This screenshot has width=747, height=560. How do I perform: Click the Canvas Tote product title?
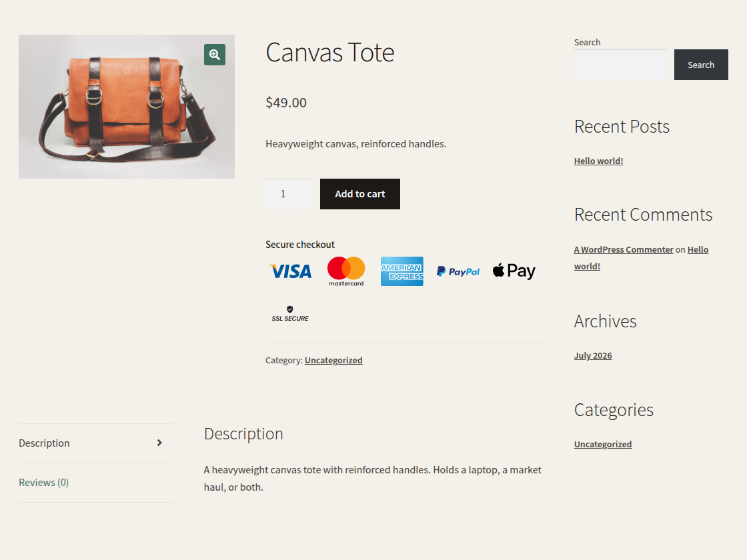pyautogui.click(x=330, y=53)
